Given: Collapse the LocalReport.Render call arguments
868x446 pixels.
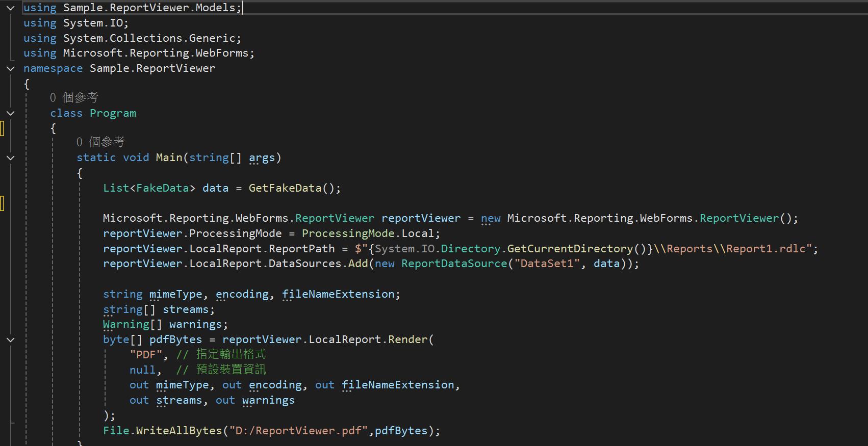Looking at the screenshot, I should 10,339.
